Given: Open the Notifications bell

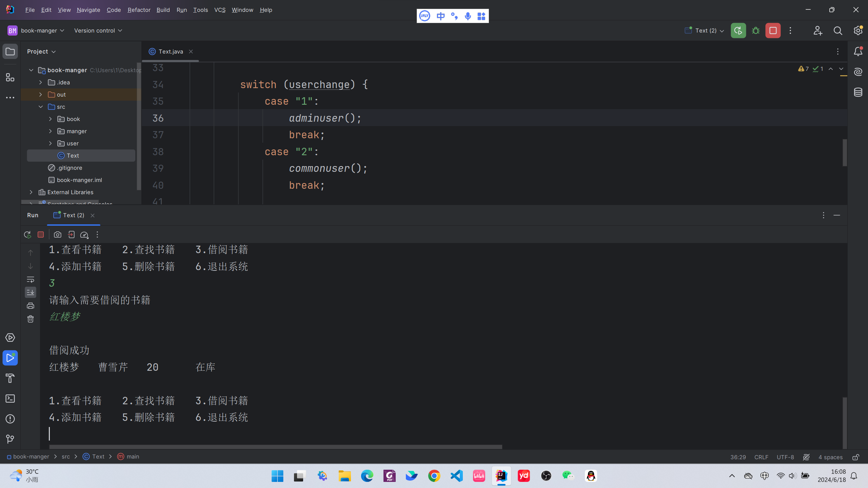Looking at the screenshot, I should click(x=858, y=52).
